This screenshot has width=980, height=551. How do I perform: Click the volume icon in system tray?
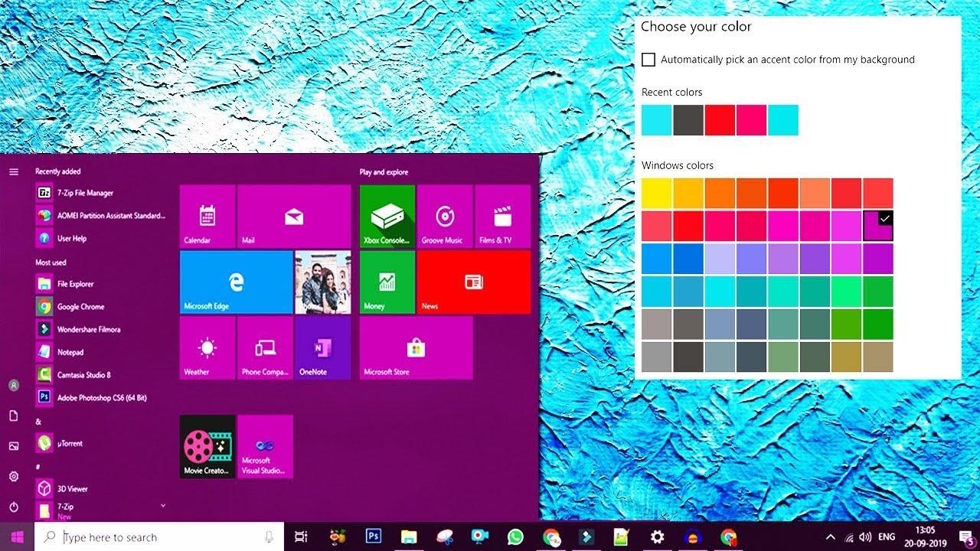865,537
